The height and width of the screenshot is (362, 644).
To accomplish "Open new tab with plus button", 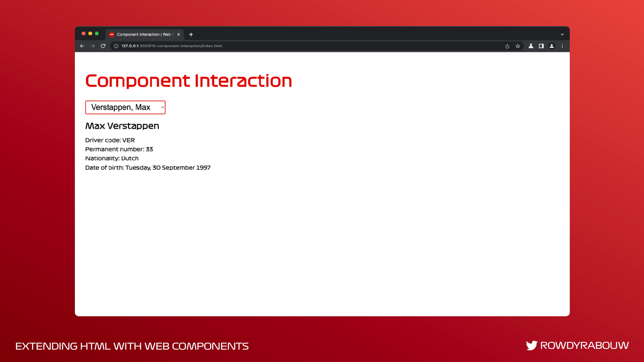I will (x=191, y=34).
